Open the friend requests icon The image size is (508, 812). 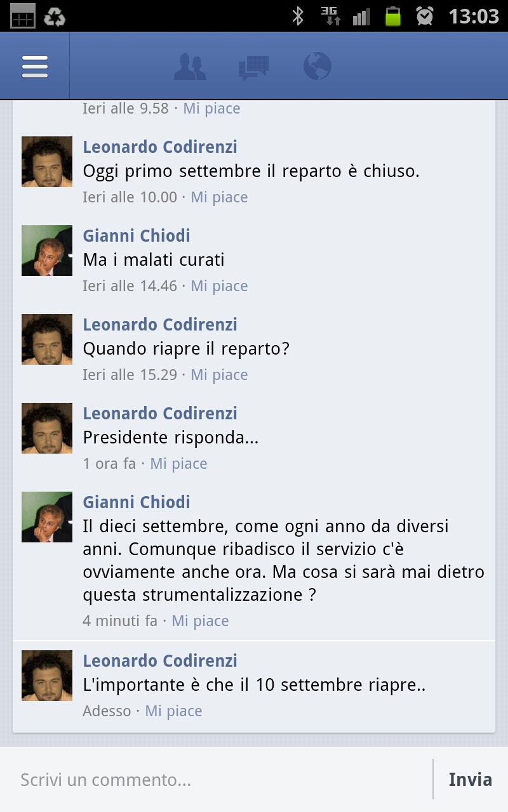[x=190, y=67]
